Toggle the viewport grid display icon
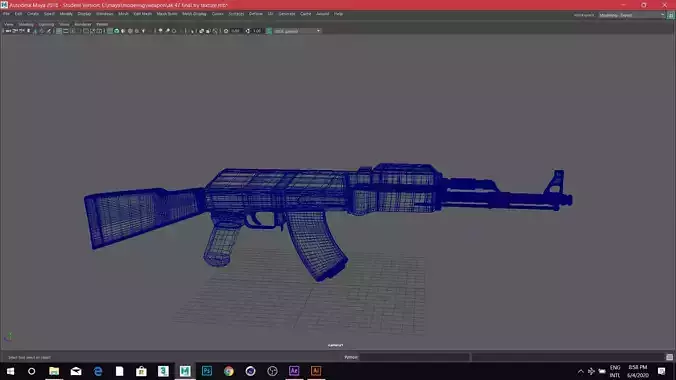This screenshot has width=676, height=380. pyautogui.click(x=59, y=31)
